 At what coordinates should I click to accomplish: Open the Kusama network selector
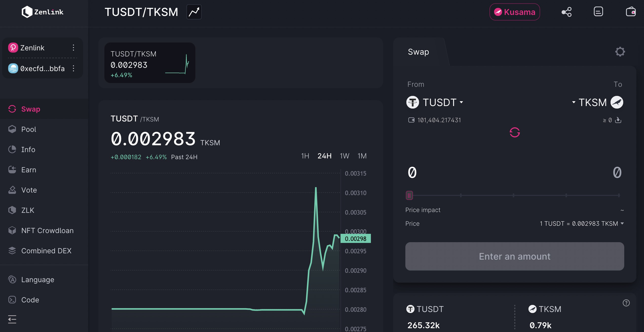coord(515,12)
